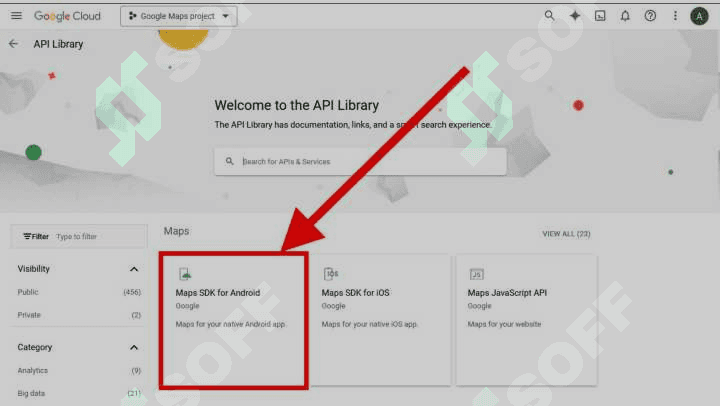Click the (9) count next to Analytics

(x=136, y=371)
